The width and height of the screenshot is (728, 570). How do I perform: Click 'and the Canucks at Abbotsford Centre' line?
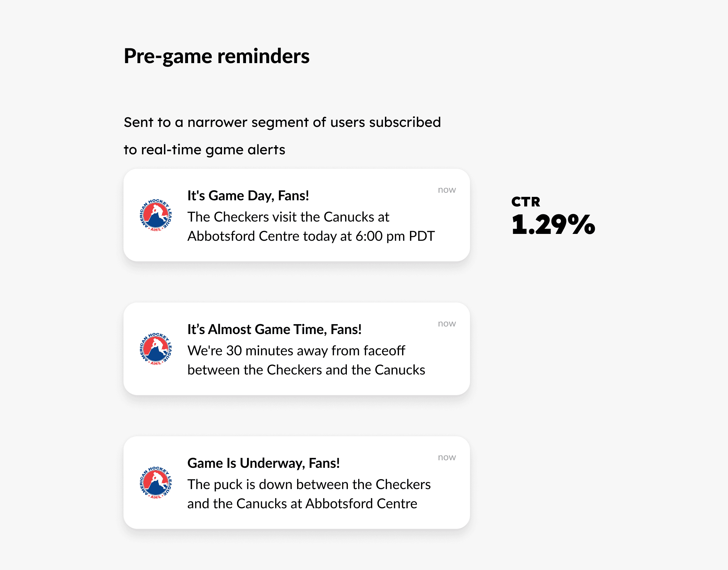(x=302, y=503)
